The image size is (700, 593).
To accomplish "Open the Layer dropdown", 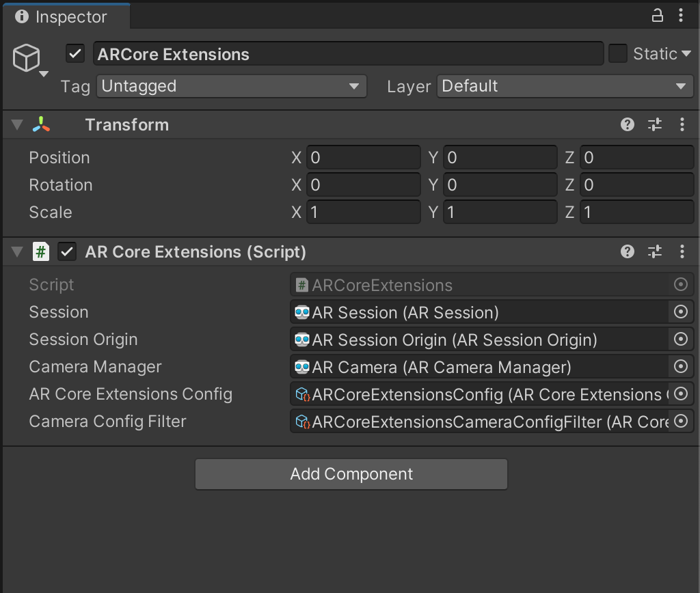I will pos(565,86).
